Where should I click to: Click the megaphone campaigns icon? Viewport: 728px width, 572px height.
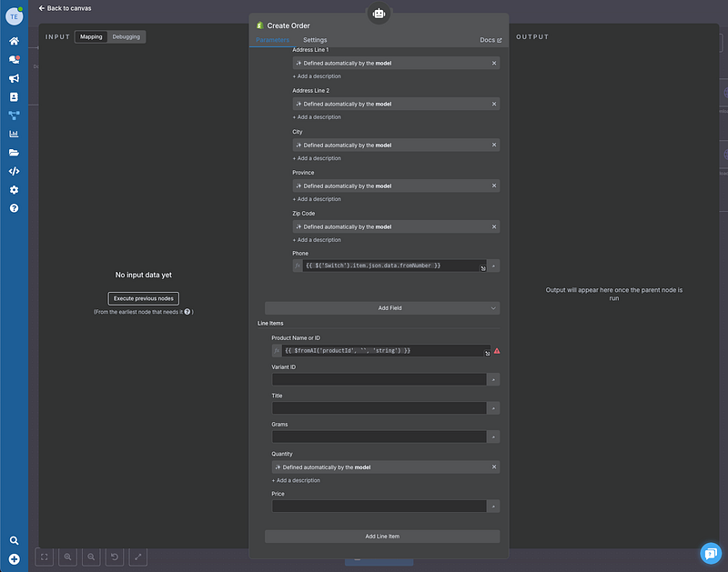[14, 78]
